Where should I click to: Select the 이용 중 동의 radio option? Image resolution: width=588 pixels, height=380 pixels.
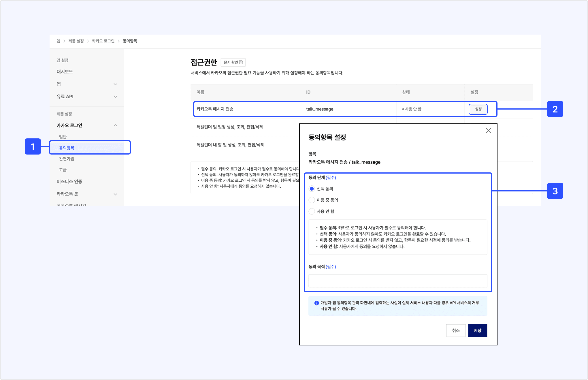(312, 200)
